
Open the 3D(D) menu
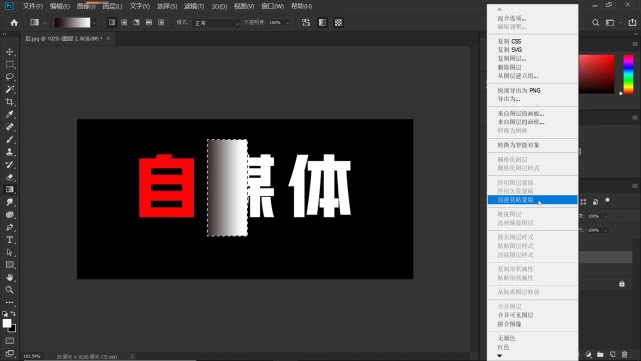(x=219, y=6)
